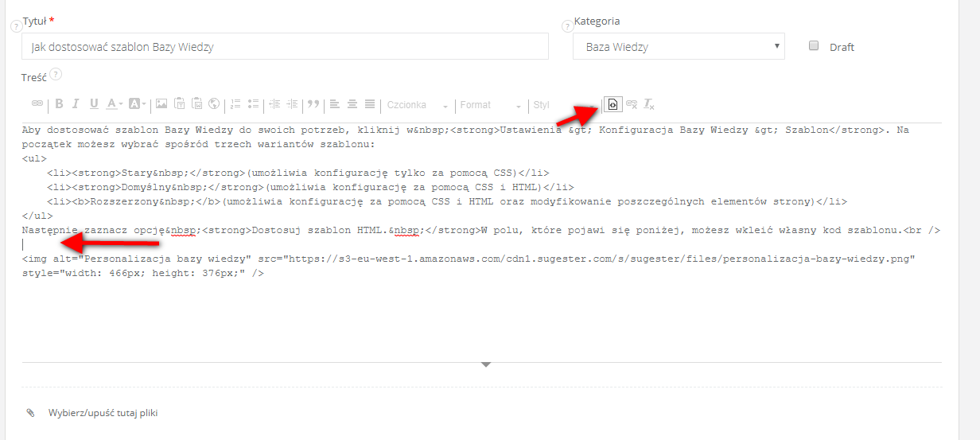Click the help icon beside Treść

pyautogui.click(x=56, y=75)
